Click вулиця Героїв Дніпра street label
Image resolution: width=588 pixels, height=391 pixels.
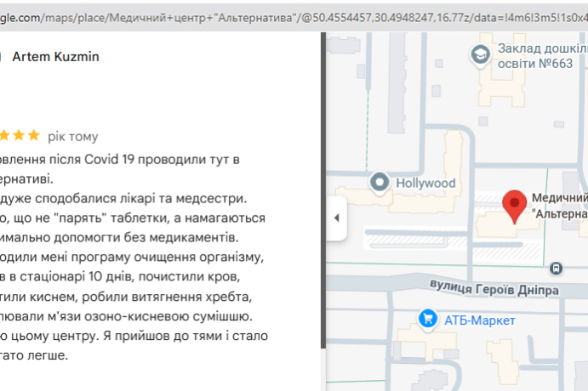coord(494,290)
